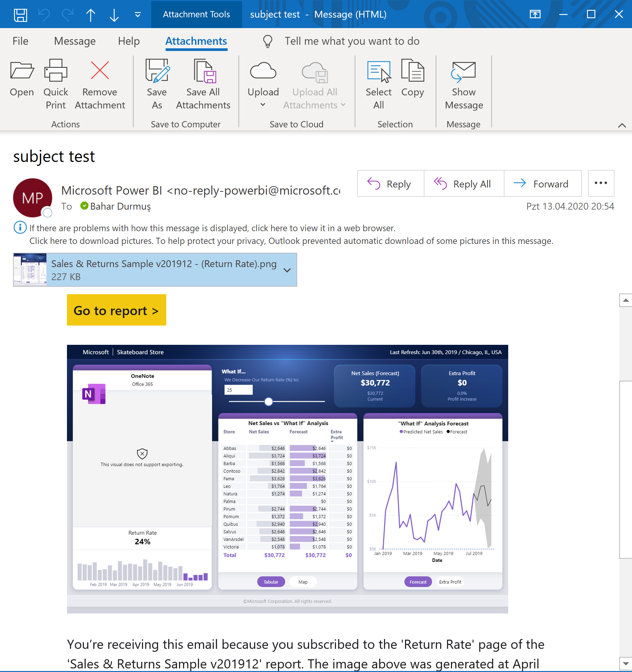Image resolution: width=632 pixels, height=672 pixels.
Task: Click the info bar about display problems
Action: tap(212, 228)
